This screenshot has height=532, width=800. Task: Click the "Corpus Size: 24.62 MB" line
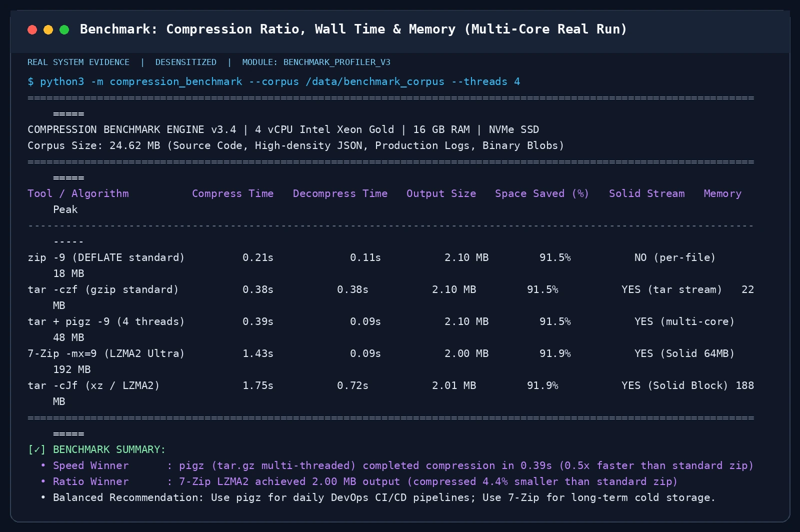pyautogui.click(x=296, y=145)
